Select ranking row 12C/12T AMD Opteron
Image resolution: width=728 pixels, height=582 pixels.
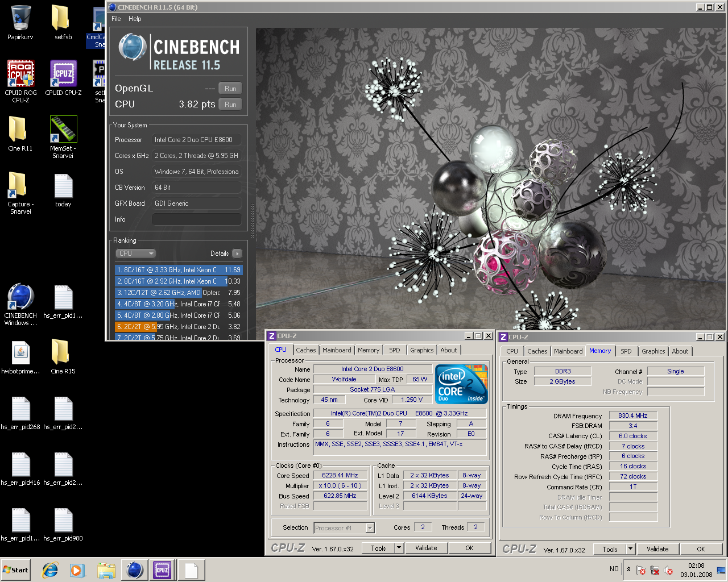click(x=179, y=293)
